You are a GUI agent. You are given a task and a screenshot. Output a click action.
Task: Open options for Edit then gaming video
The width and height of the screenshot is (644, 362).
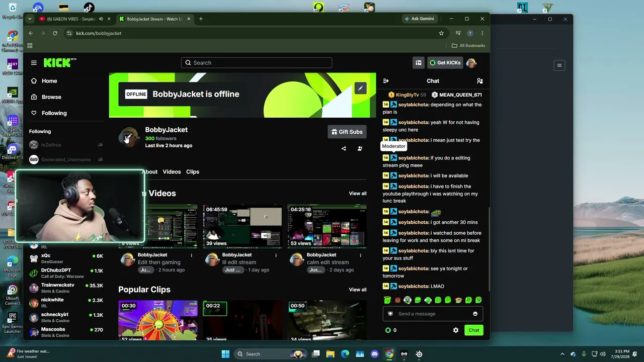coord(191,255)
